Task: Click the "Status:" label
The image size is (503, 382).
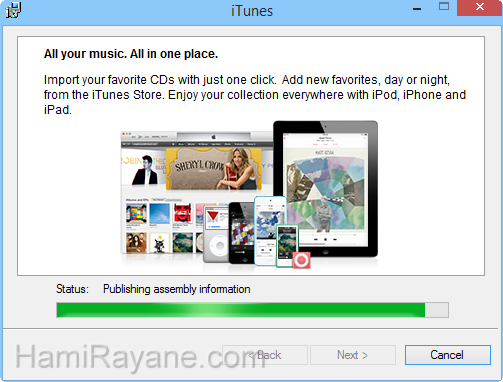Action: (x=72, y=289)
